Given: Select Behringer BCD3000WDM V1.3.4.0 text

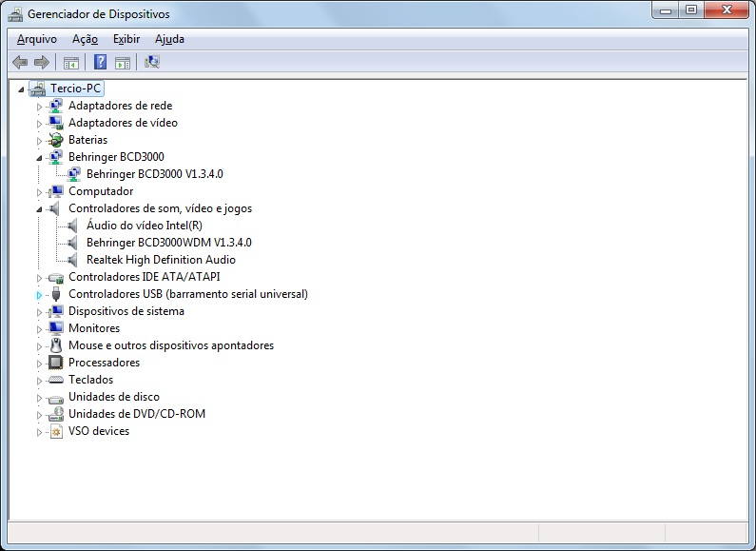Looking at the screenshot, I should pos(168,243).
